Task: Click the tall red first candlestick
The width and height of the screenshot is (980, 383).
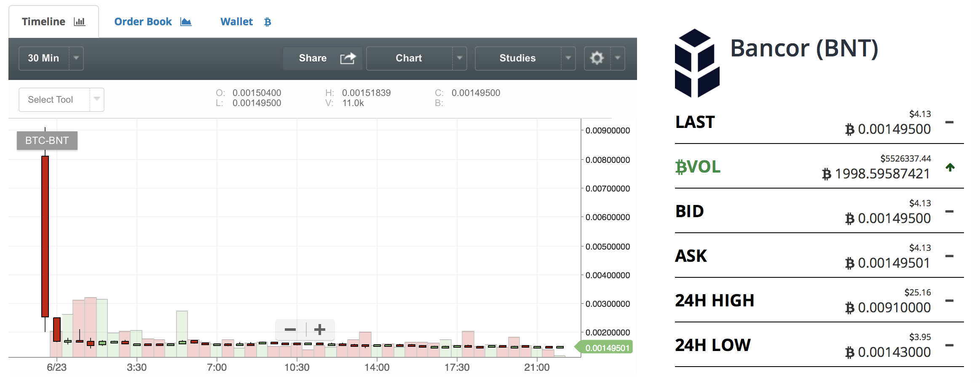Action: pyautogui.click(x=45, y=236)
